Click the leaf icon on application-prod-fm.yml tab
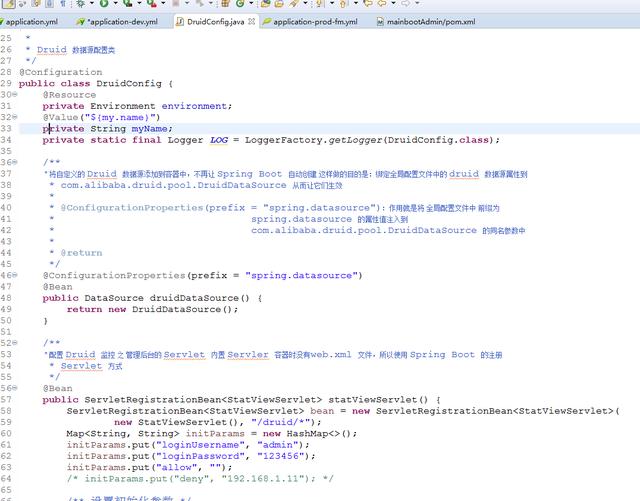640x501 pixels. click(x=267, y=21)
